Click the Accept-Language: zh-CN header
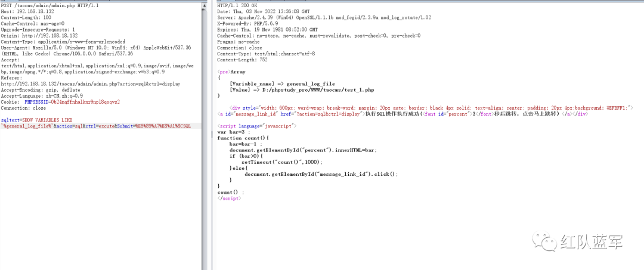 (42, 96)
